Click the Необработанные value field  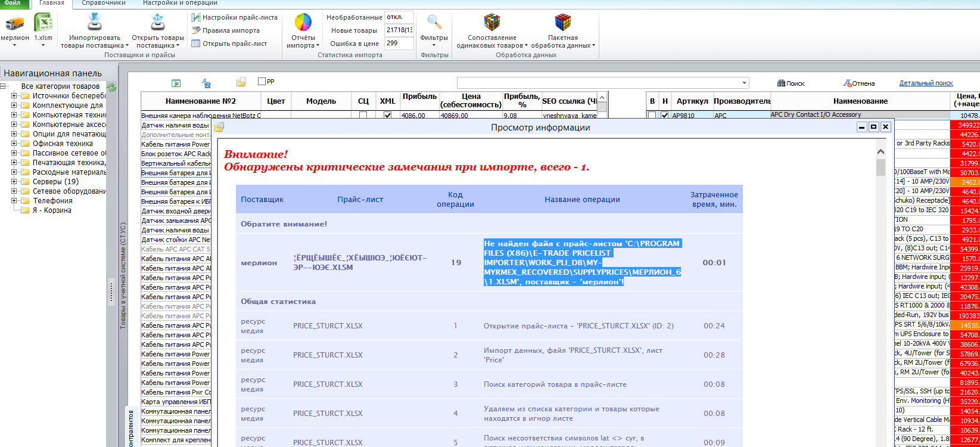coord(399,17)
